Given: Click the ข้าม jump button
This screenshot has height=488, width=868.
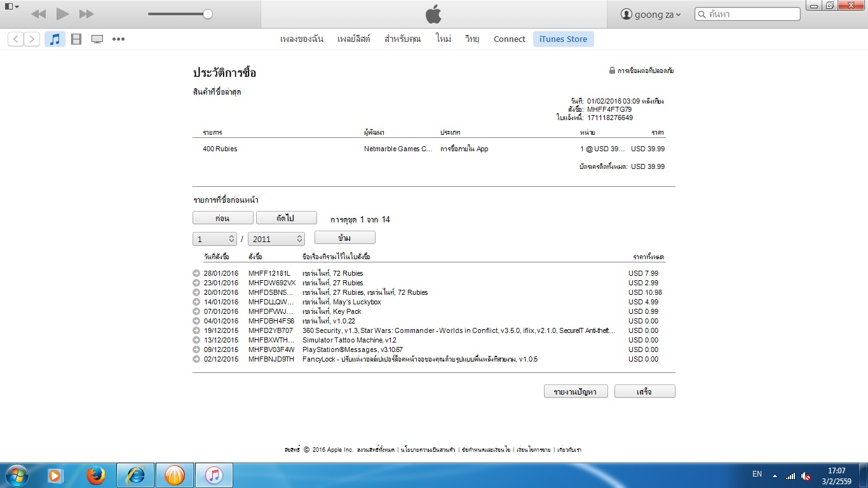Looking at the screenshot, I should [345, 237].
